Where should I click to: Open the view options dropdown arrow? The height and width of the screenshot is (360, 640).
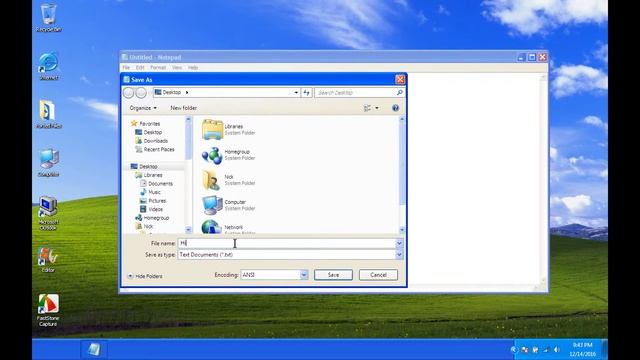(377, 108)
